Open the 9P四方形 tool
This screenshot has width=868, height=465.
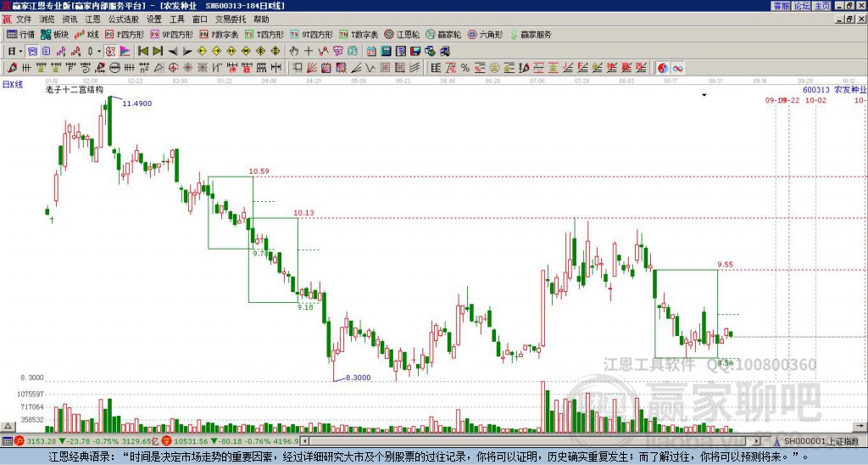[x=171, y=34]
